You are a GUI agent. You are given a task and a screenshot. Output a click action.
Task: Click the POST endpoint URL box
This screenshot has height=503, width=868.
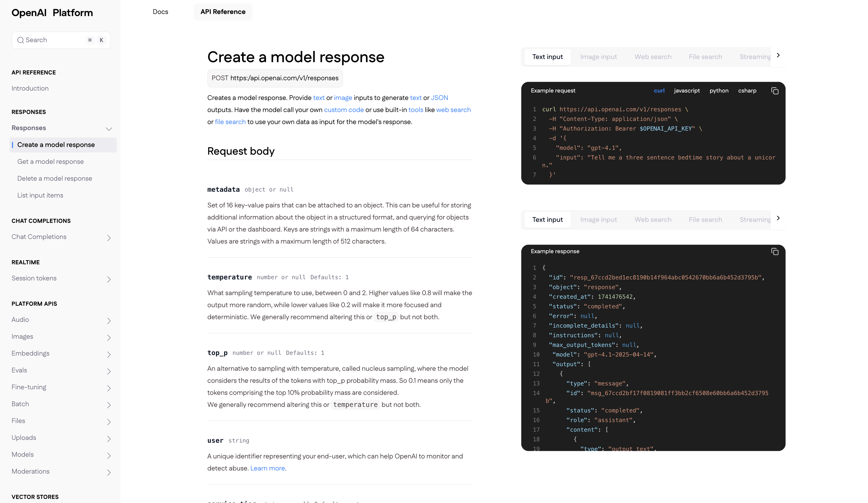[x=275, y=78]
